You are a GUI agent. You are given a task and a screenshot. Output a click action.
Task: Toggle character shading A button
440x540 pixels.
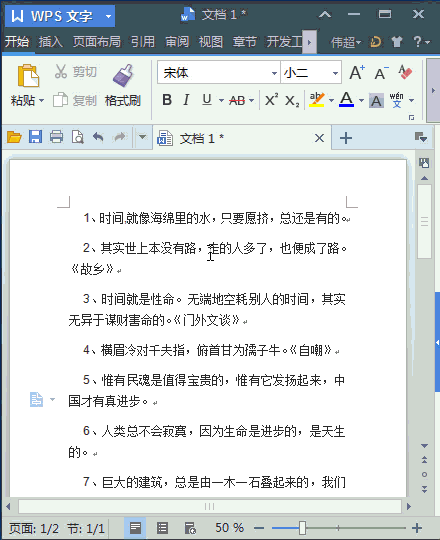pyautogui.click(x=376, y=101)
